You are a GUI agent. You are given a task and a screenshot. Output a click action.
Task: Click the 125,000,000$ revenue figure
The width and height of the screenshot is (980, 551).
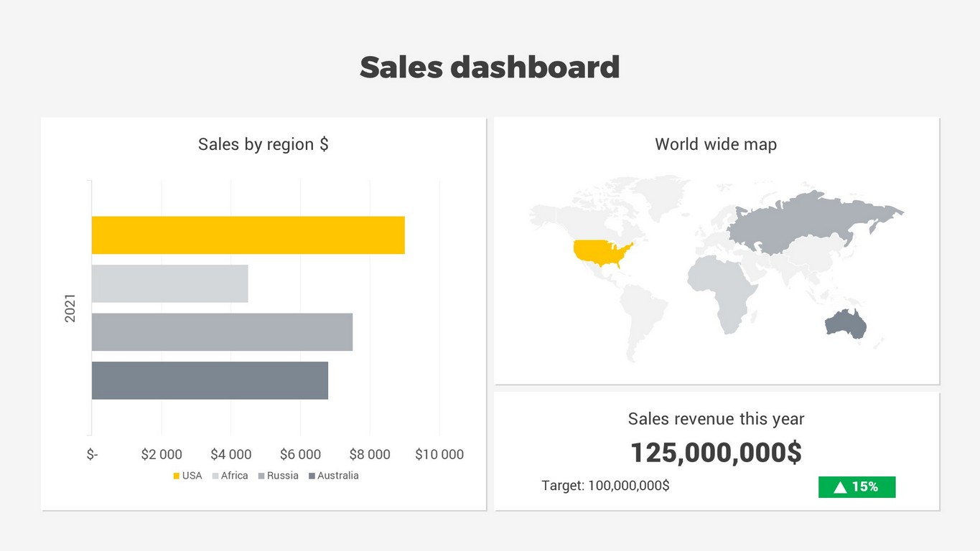click(x=716, y=453)
